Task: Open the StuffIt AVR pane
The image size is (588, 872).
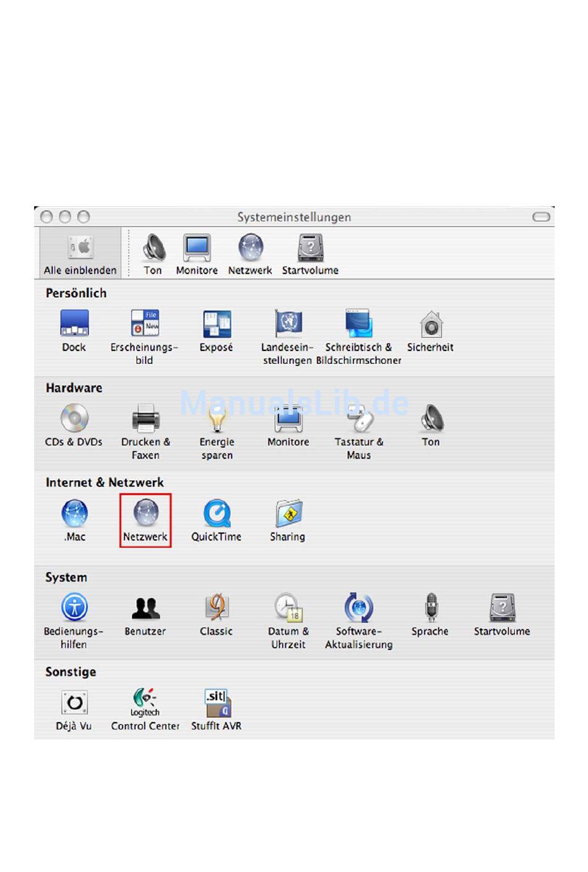Action: point(217,710)
